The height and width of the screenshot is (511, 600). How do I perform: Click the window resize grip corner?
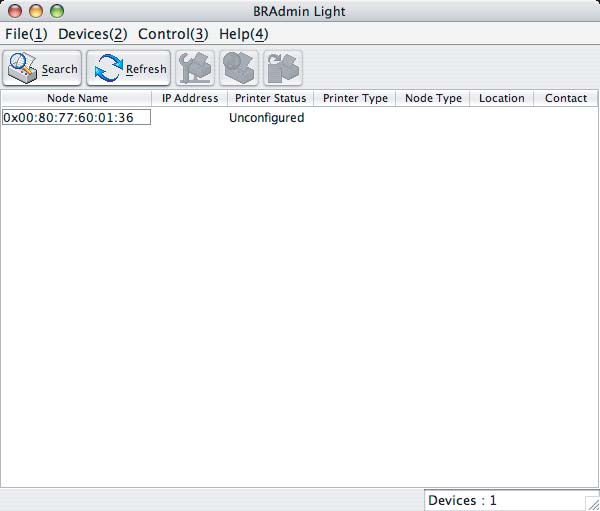[592, 503]
